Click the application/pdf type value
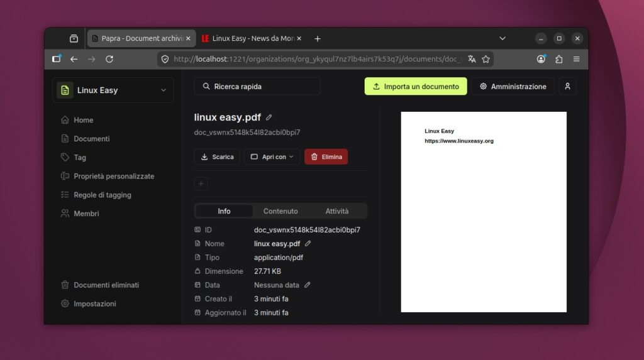This screenshot has height=360, width=644. [279, 258]
